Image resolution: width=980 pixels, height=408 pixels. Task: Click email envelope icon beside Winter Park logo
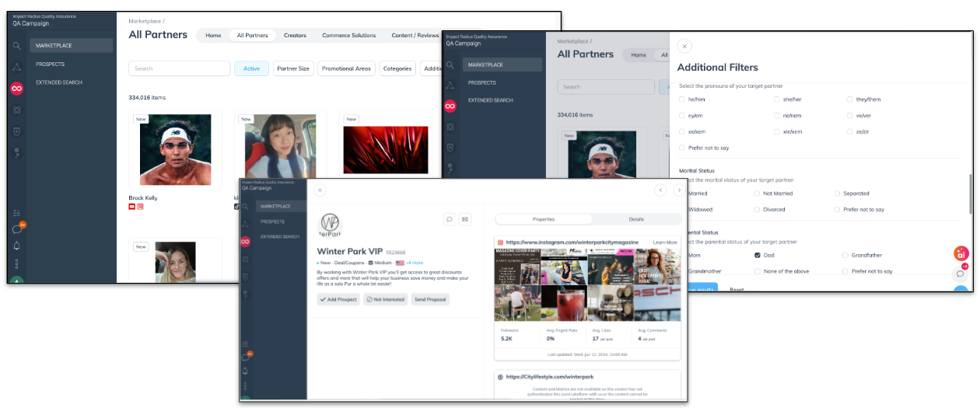click(465, 219)
